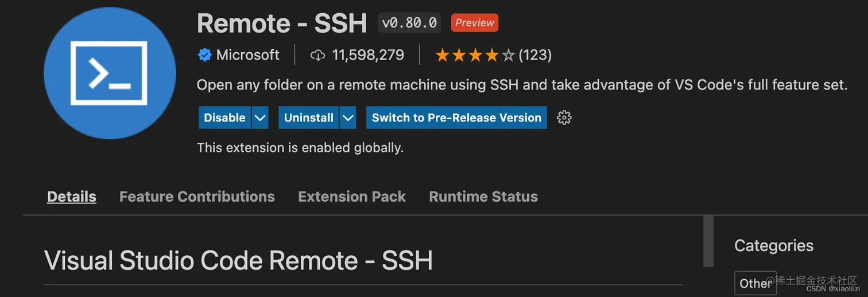Open the (123) ratings count link
This screenshot has height=297, width=868.
pos(535,55)
